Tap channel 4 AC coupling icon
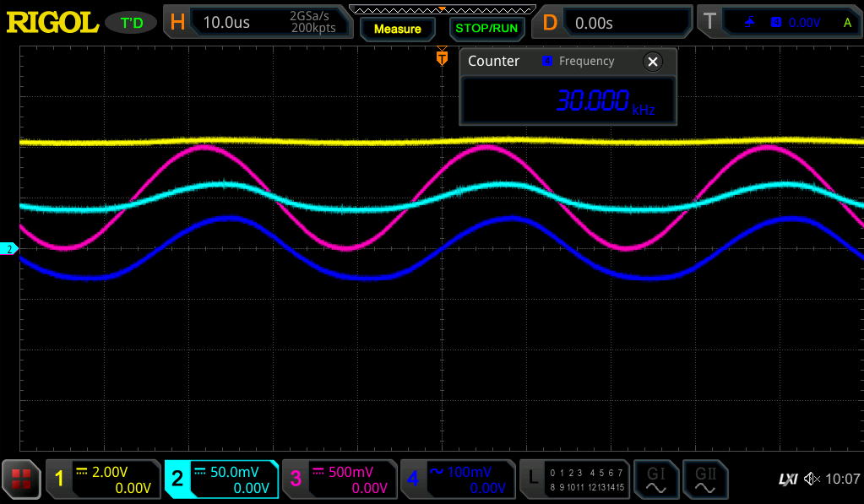864x504 pixels. [x=437, y=472]
